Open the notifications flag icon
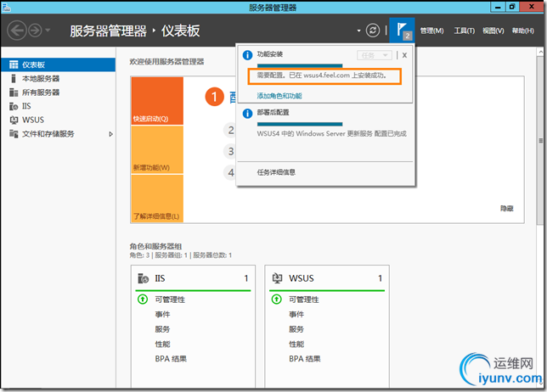The width and height of the screenshot is (547, 392). pyautogui.click(x=402, y=31)
